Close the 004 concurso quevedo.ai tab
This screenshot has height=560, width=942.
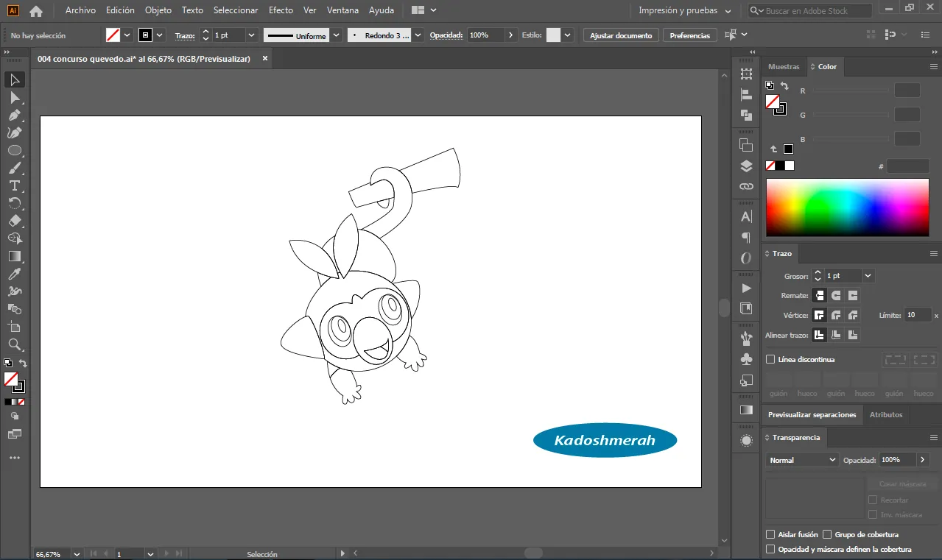click(265, 58)
